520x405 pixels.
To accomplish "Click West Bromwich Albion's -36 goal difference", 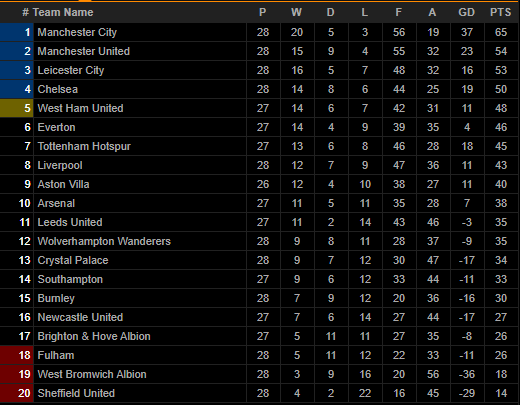I will pyautogui.click(x=467, y=374).
